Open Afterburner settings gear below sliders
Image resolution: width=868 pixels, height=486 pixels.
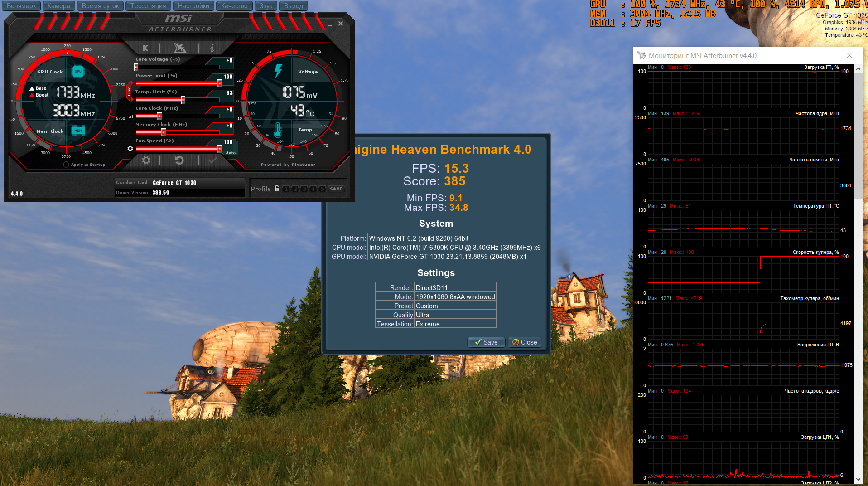(x=146, y=160)
